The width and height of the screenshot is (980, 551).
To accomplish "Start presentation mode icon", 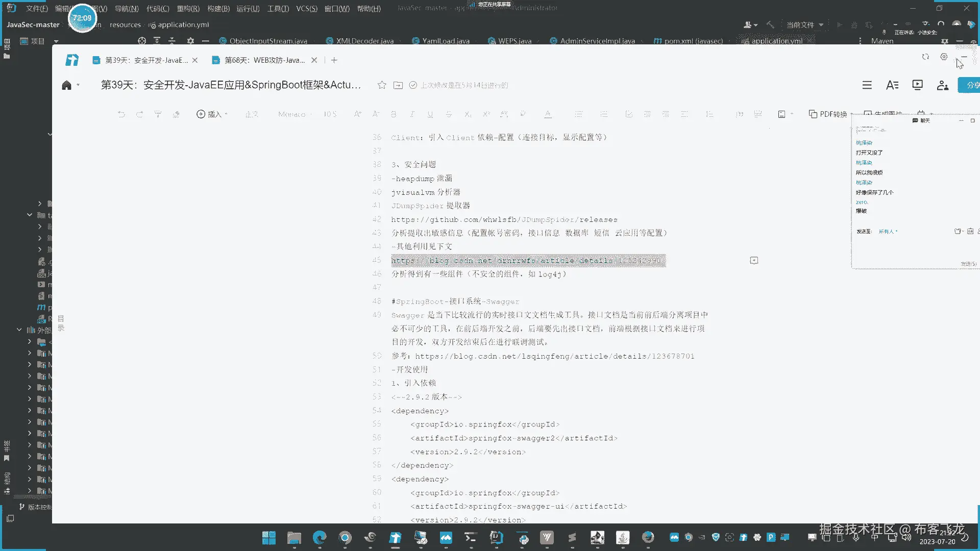I will (x=917, y=85).
